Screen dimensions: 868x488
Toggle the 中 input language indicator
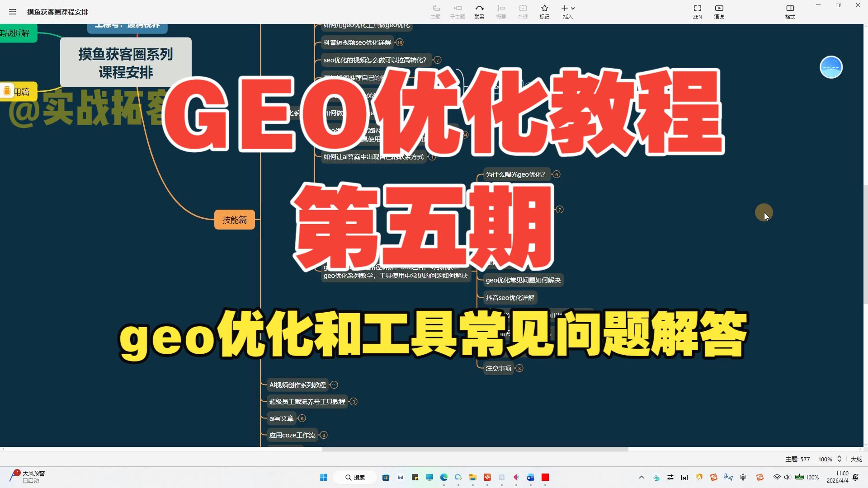coord(743,478)
